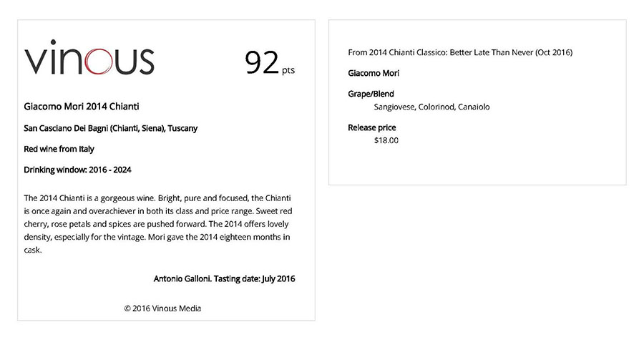
Task: Select the $18.00 price value
Action: 386,140
